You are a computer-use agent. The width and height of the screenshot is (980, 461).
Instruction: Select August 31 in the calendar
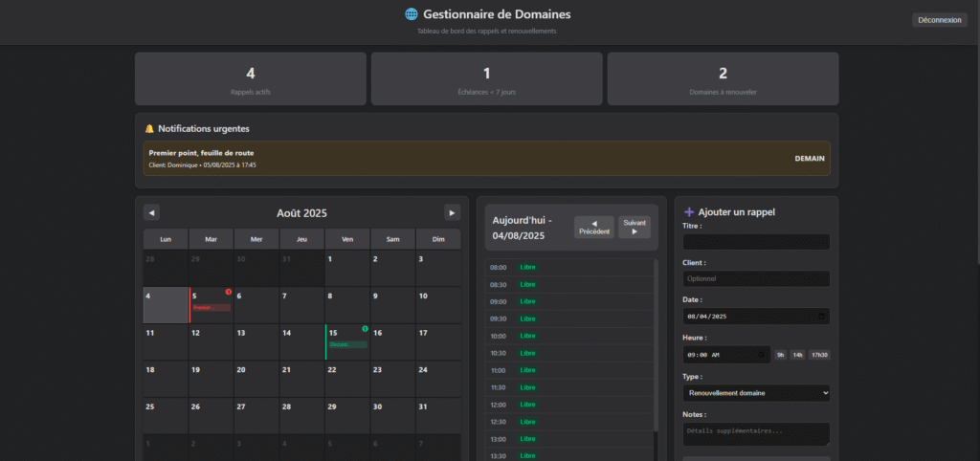pyautogui.click(x=438, y=416)
